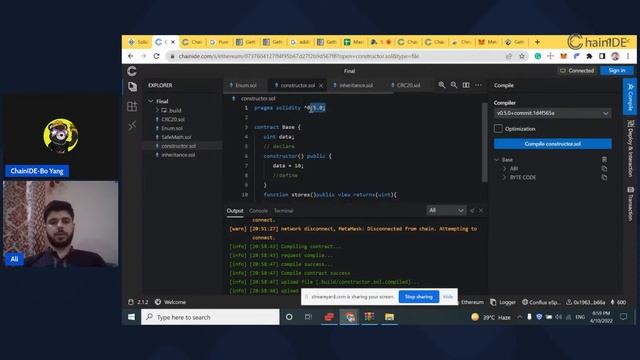Copy the ABI with its copy icon
This screenshot has width=640, height=360.
point(604,169)
